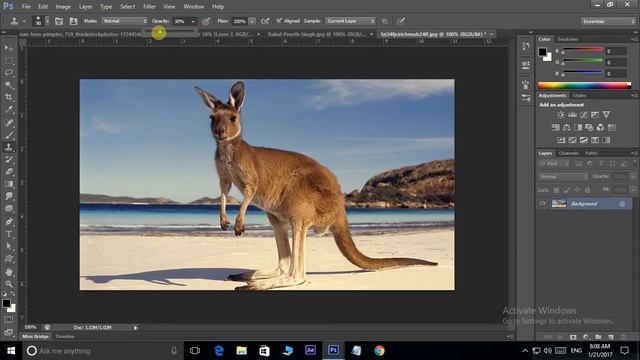The image size is (640, 360).
Task: Toggle lock position
Action: 577,190
